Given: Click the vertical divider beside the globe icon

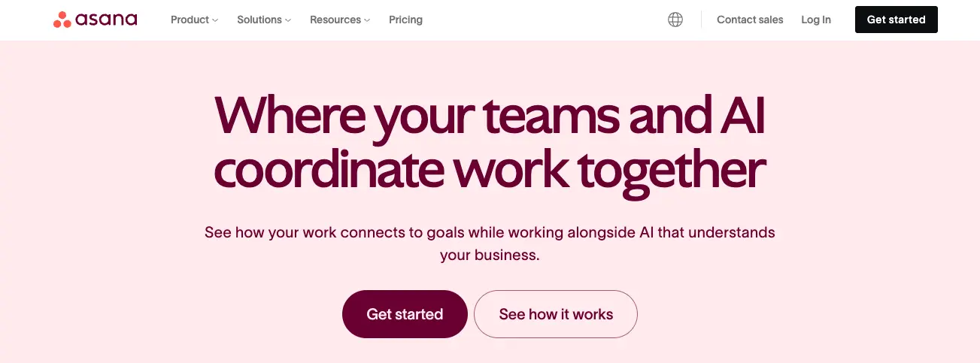Looking at the screenshot, I should pyautogui.click(x=701, y=20).
